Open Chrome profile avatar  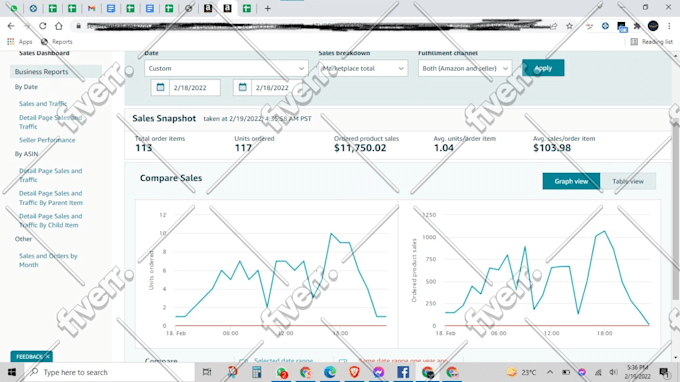(x=653, y=26)
